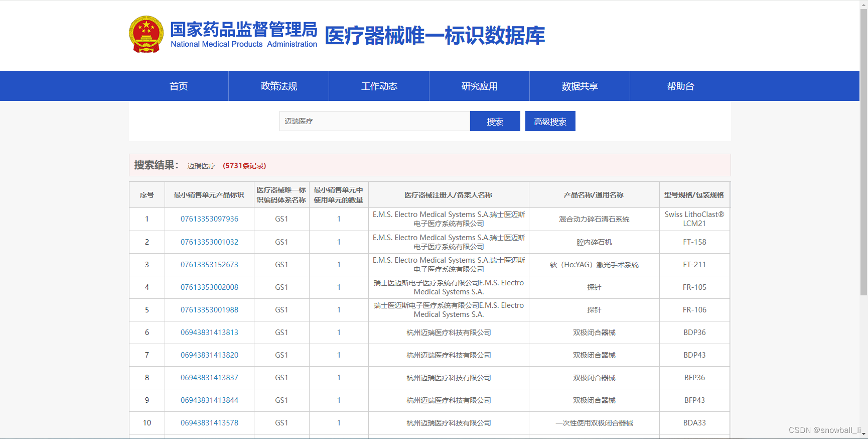Viewport: 868px width, 439px height.
Task: Click the 最小销售单元中使用单元的数量 column header
Action: click(339, 195)
